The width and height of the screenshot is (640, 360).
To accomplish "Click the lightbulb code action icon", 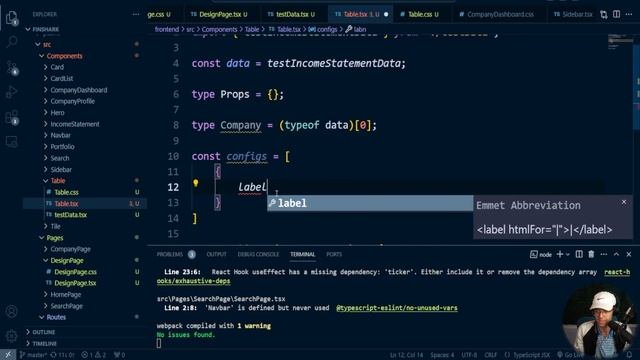I will tap(196, 183).
